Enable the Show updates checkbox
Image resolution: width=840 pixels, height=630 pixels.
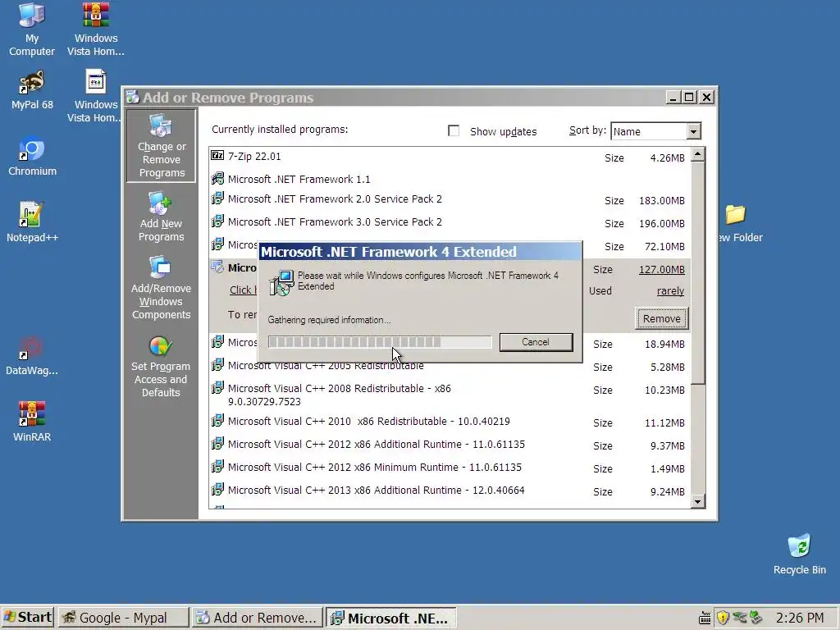pos(453,130)
